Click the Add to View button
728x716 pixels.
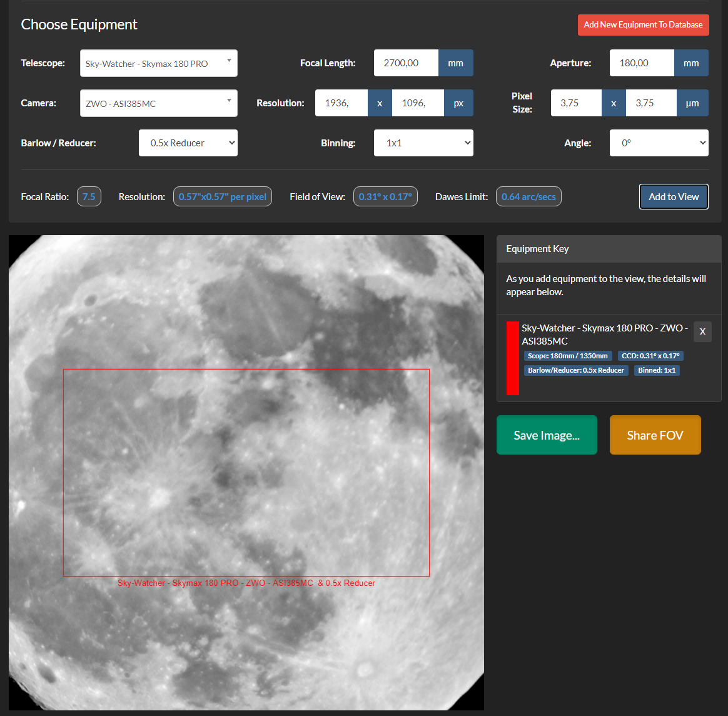click(x=674, y=197)
